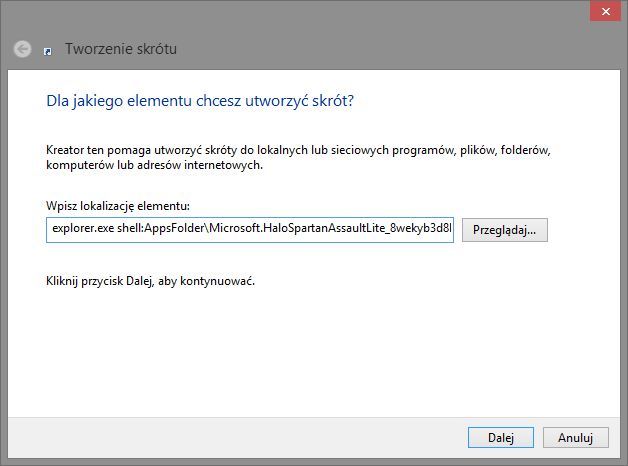628x466 pixels.
Task: Click the heading 'Dla jakiego elementu chcesz utworzyć skrót?'
Action: pos(200,100)
